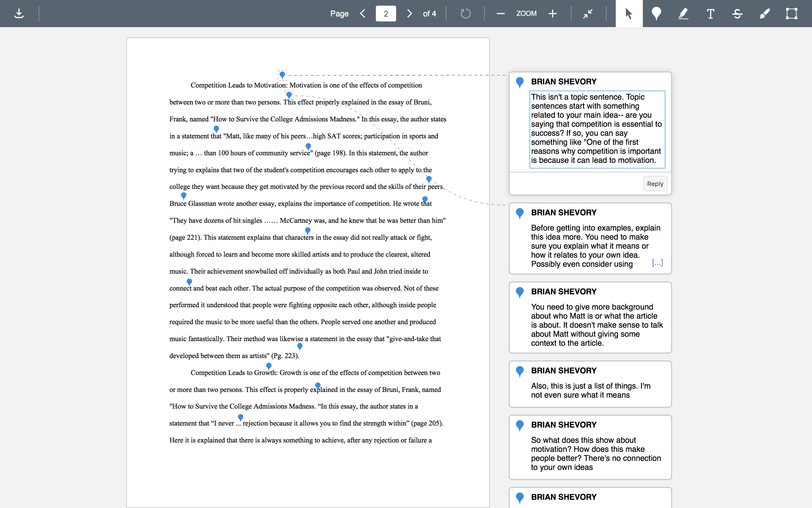The image size is (812, 508).
Task: Click the comment pin above 'Competition Leads to Motivation'
Action: click(x=282, y=75)
